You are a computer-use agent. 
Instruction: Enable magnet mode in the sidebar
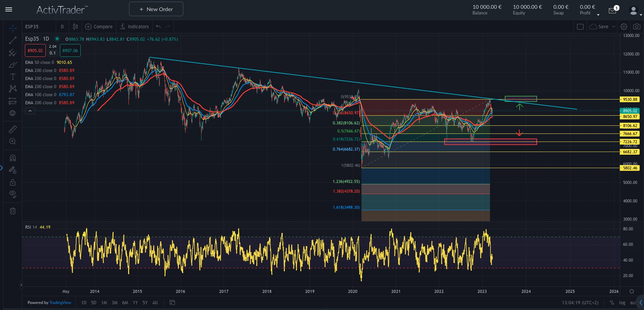pos(12,158)
